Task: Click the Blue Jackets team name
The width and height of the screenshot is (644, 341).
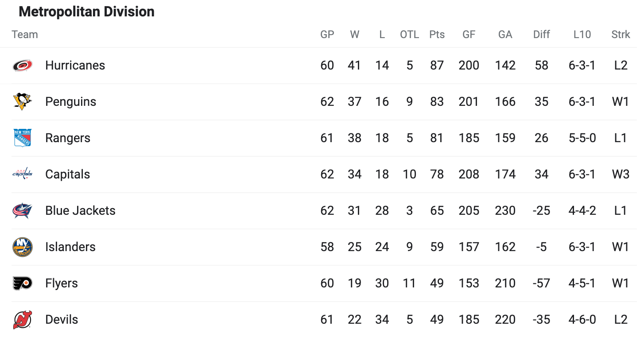Action: [x=80, y=211]
